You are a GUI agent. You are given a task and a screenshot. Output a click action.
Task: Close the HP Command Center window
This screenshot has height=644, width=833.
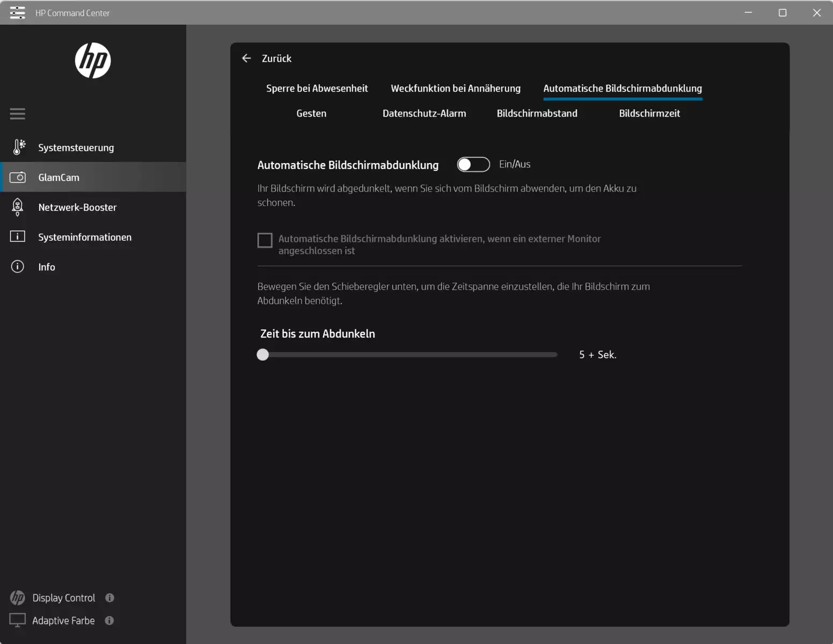click(816, 12)
